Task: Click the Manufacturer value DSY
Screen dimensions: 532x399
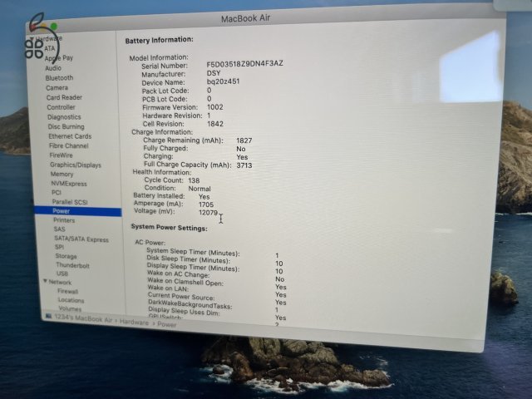Action: [214, 73]
